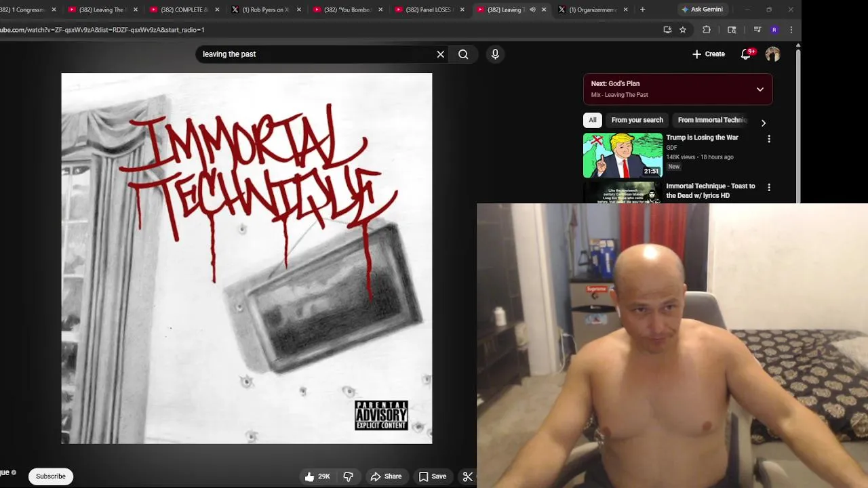
Task: Close the Panel LOSES tab
Action: point(462,9)
